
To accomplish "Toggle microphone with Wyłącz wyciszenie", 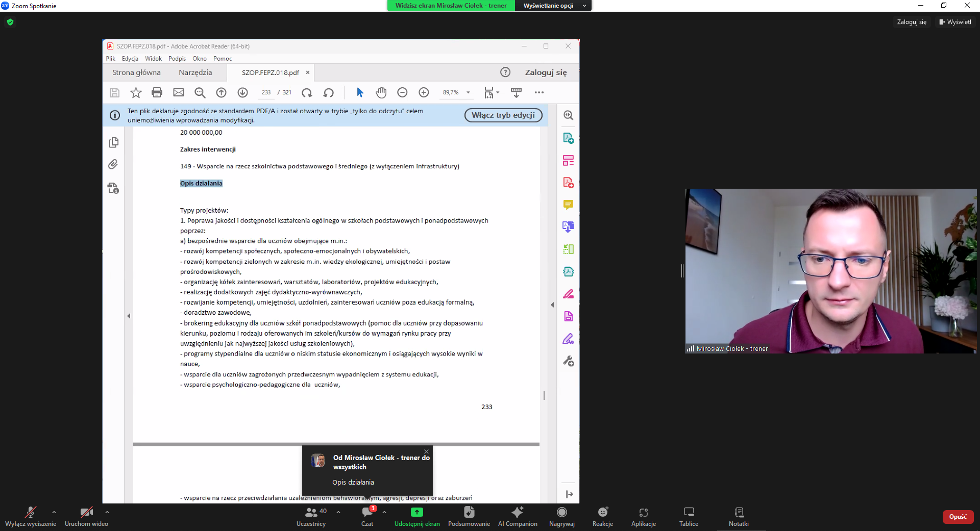I will point(31,512).
